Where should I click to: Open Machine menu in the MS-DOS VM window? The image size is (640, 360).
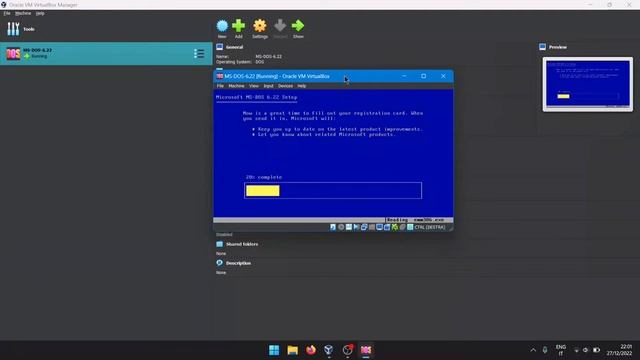236,86
